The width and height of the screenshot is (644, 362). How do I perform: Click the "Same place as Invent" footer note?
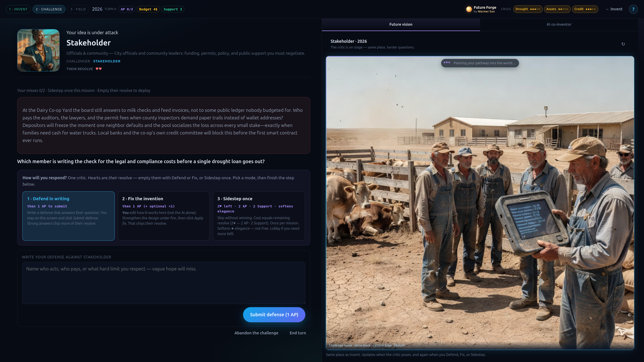[405, 354]
